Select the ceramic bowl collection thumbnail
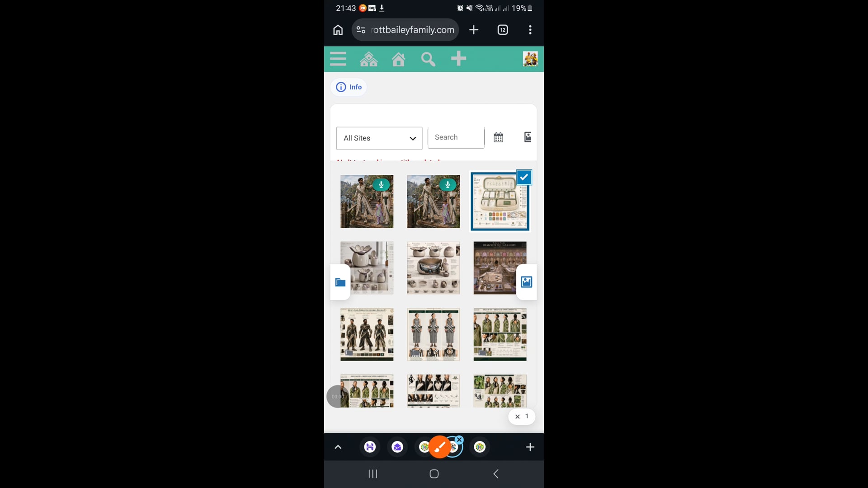This screenshot has height=488, width=868. (x=433, y=268)
